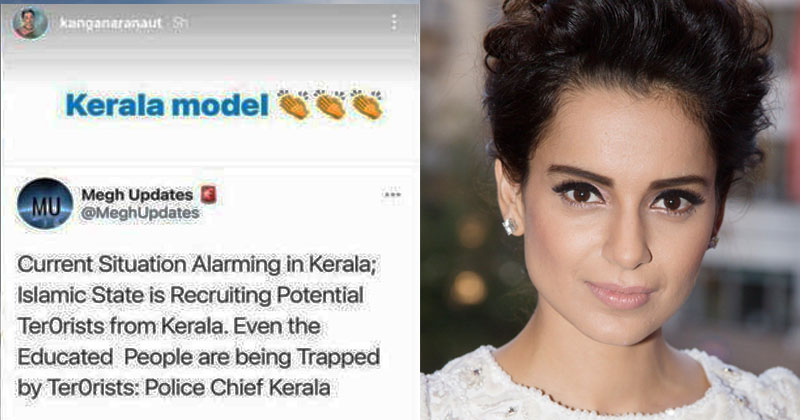The width and height of the screenshot is (800, 420).
Task: Open the woman's portrait photo on right
Action: (610, 210)
